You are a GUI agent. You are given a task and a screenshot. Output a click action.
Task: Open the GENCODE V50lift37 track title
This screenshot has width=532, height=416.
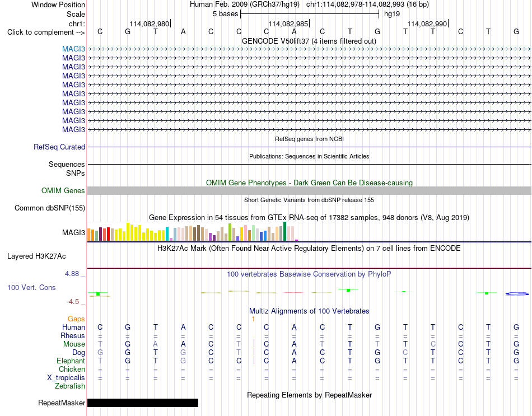click(309, 41)
